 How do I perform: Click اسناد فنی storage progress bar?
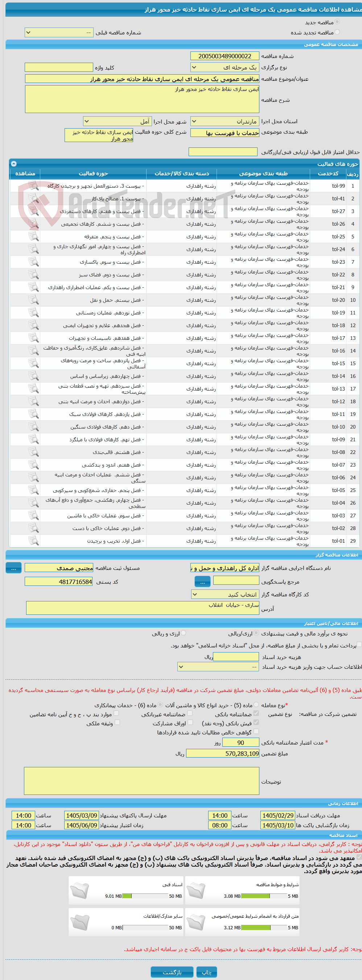pyautogui.click(x=145, y=896)
